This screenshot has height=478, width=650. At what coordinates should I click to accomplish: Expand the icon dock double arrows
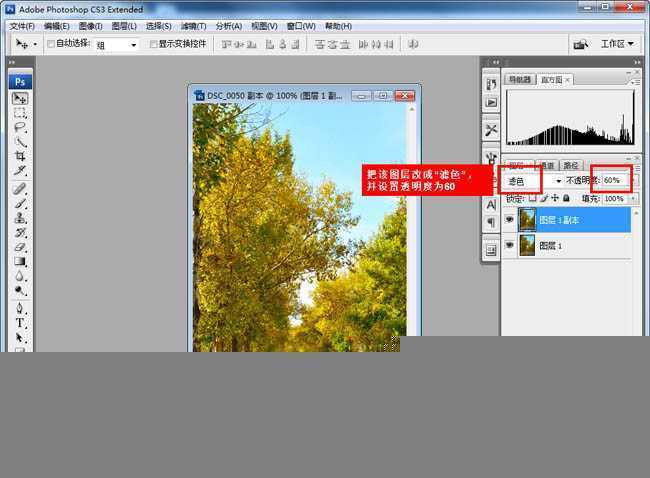tap(496, 62)
